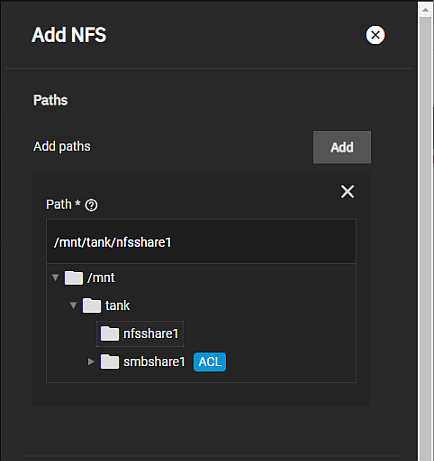Click the /mnt folder icon
This screenshot has width=434, height=461.
pos(74,278)
